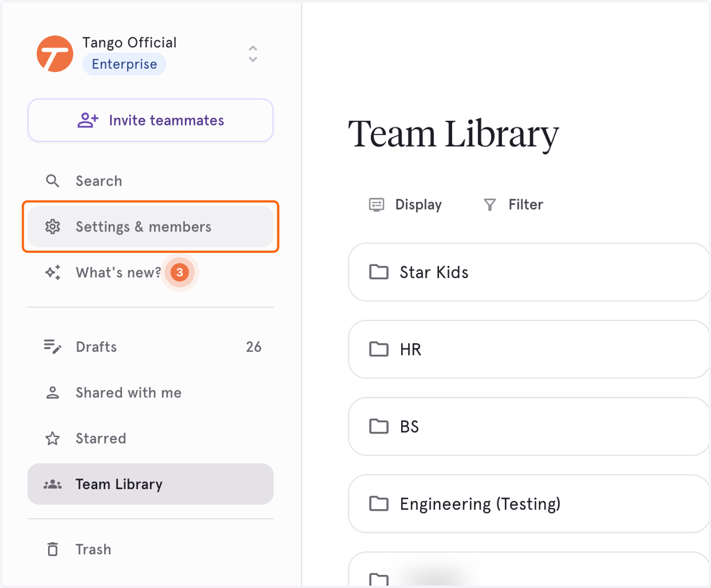Open Drafts in the sidebar
711x588 pixels.
[x=150, y=347]
